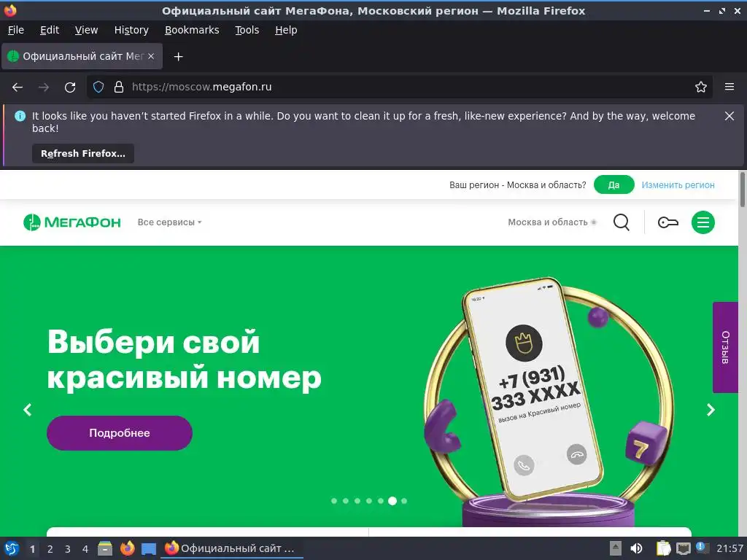
Task: Click the Изменить регион link
Action: point(678,184)
